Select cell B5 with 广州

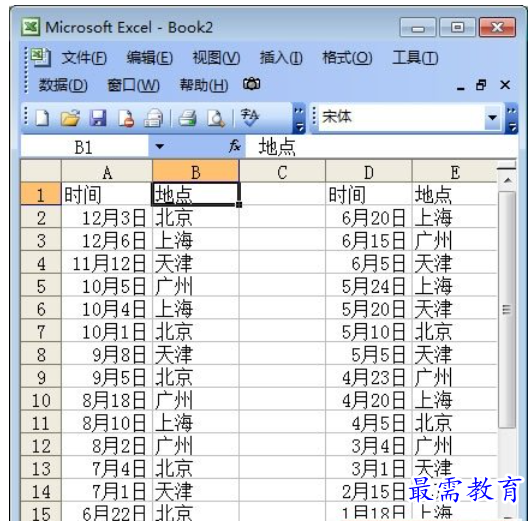click(x=196, y=286)
